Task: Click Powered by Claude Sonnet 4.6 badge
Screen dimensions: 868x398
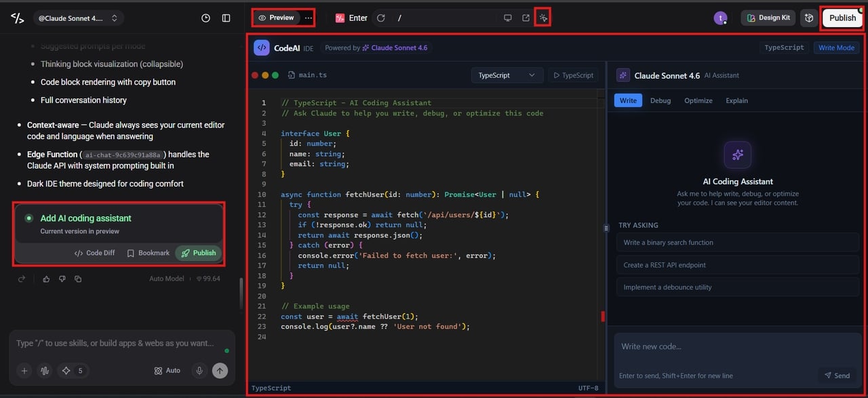Action: click(376, 48)
